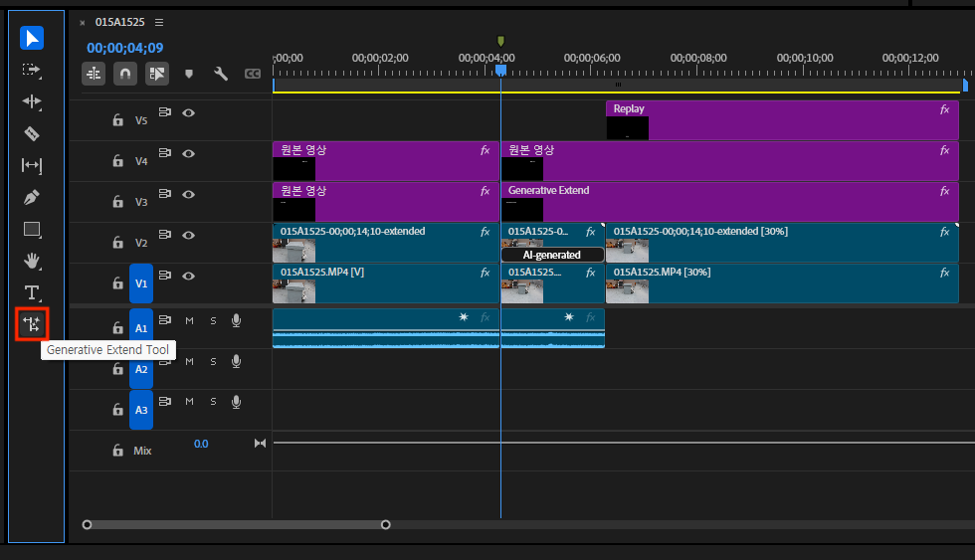Hide the V5 track output eye
Screen dimensions: 975x560
[188, 113]
